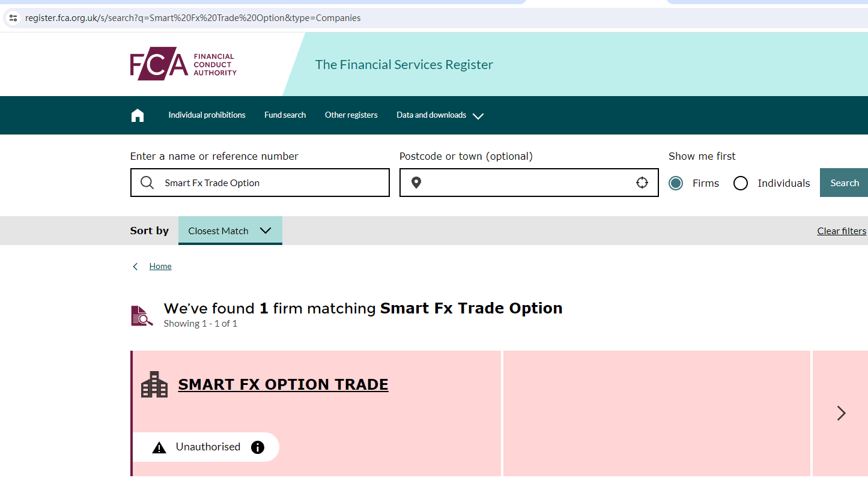Viewport: 868px width, 487px height.
Task: Open the SMART FX OPTION TRADE link
Action: coord(283,384)
